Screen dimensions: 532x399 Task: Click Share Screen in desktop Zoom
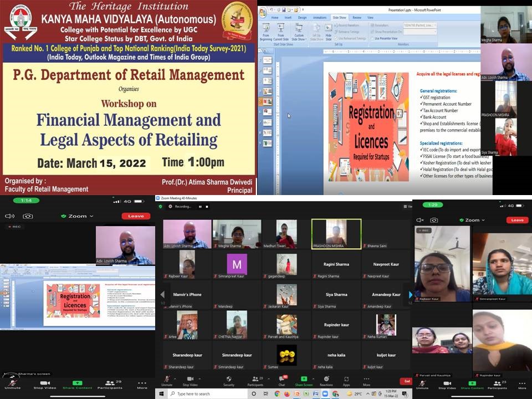click(x=304, y=381)
